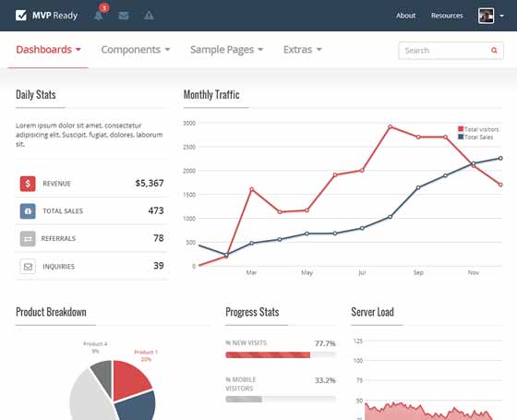Open the notifications bell icon
The image size is (517, 420).
98,16
